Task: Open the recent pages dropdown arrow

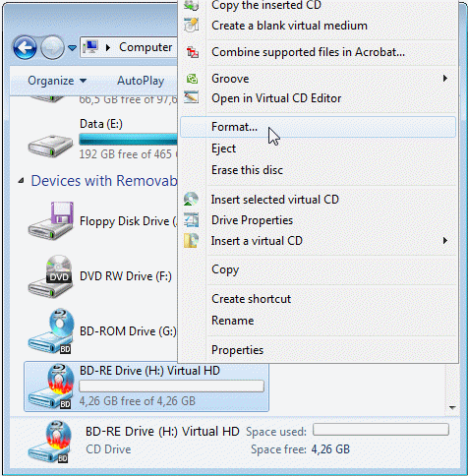Action: click(72, 48)
